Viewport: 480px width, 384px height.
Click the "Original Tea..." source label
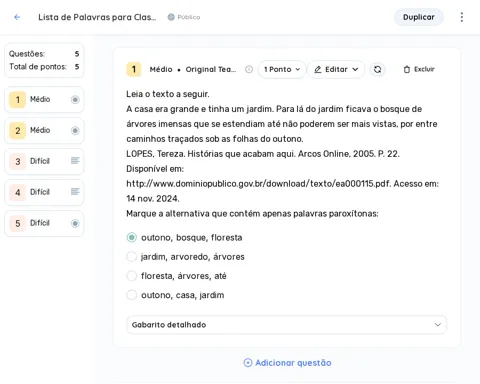click(211, 69)
